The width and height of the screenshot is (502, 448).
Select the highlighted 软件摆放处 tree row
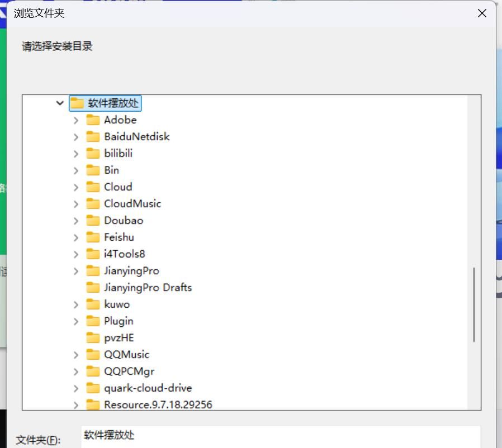105,103
